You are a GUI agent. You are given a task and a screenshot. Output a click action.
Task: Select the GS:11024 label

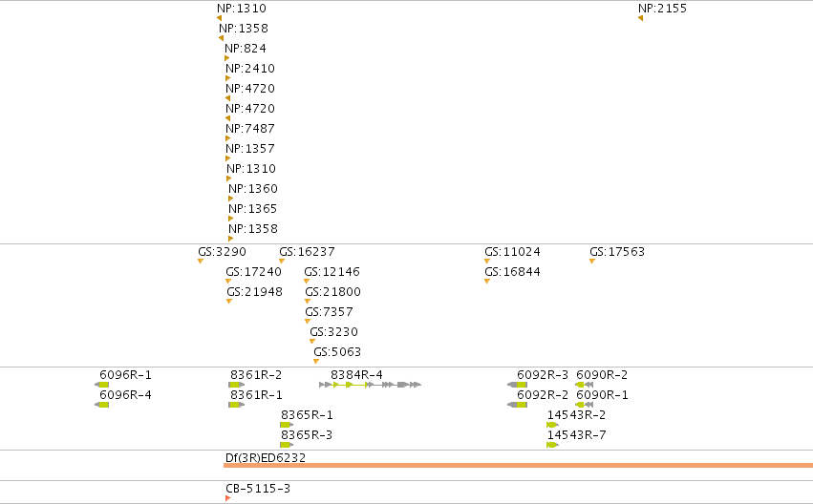[512, 252]
